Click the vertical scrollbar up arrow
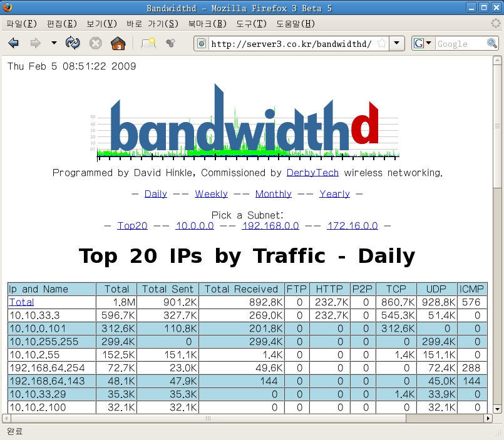This screenshot has height=440, width=504. tap(497, 60)
